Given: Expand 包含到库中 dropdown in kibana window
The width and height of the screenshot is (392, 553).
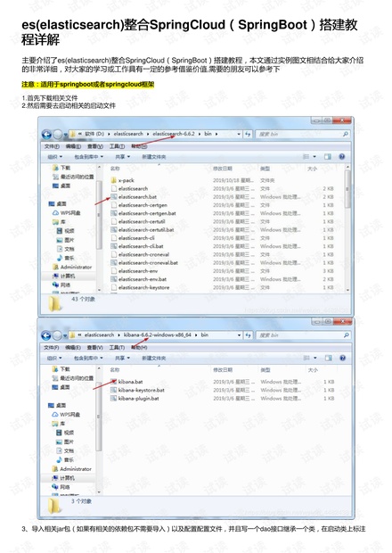Looking at the screenshot, I should (88, 358).
